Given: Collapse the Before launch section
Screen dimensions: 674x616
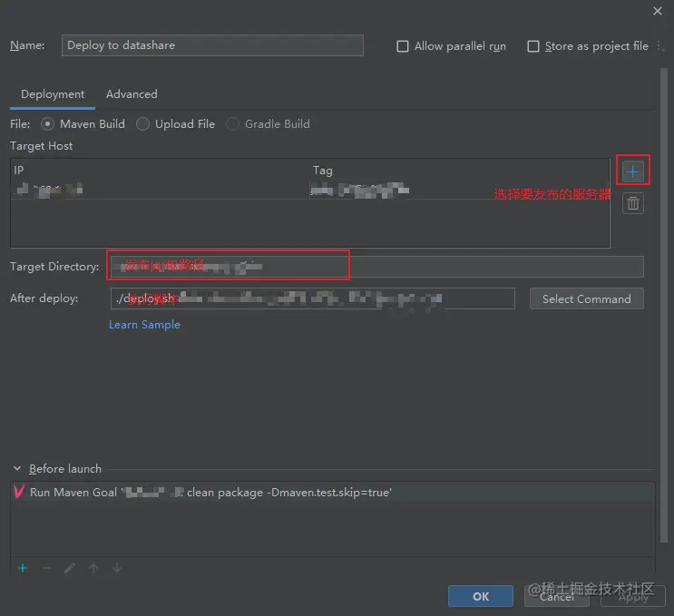Looking at the screenshot, I should click(17, 468).
